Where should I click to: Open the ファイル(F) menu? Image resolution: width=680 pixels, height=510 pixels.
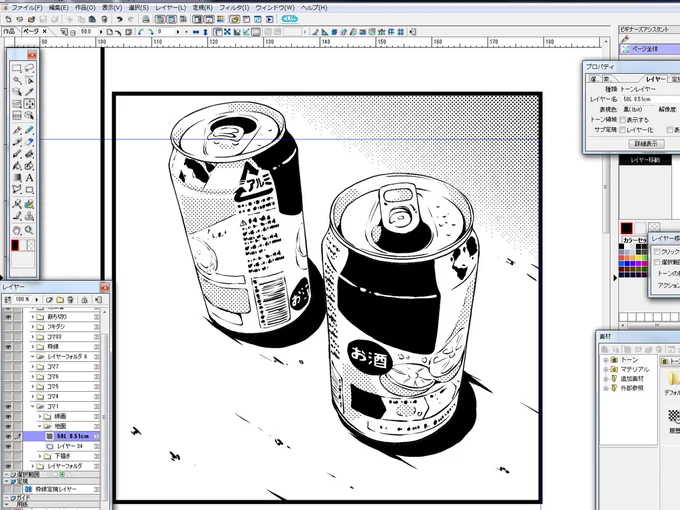(26, 8)
